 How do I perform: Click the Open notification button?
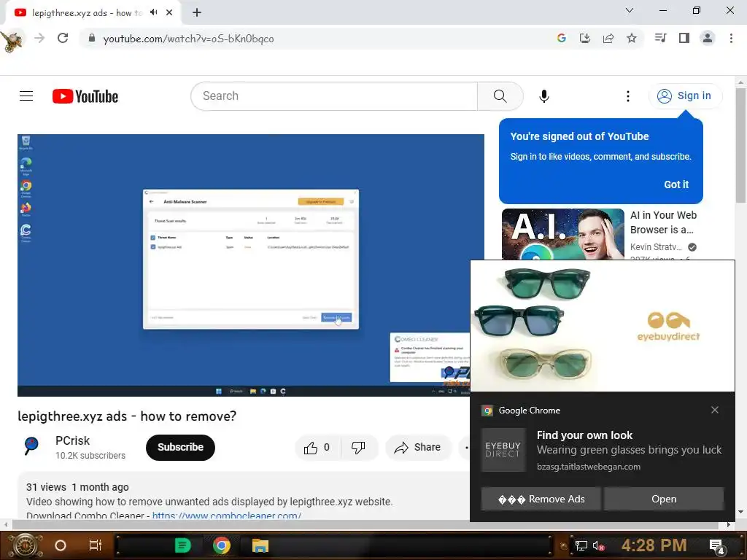click(x=664, y=499)
